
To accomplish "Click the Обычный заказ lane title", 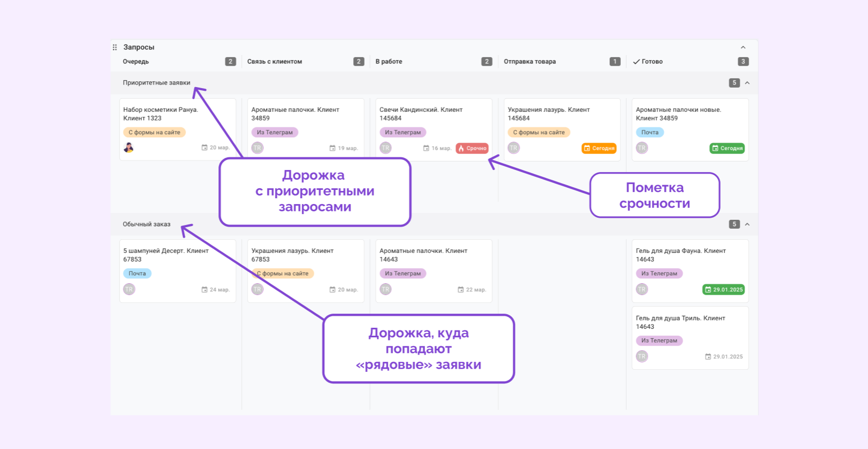I will tap(146, 224).
